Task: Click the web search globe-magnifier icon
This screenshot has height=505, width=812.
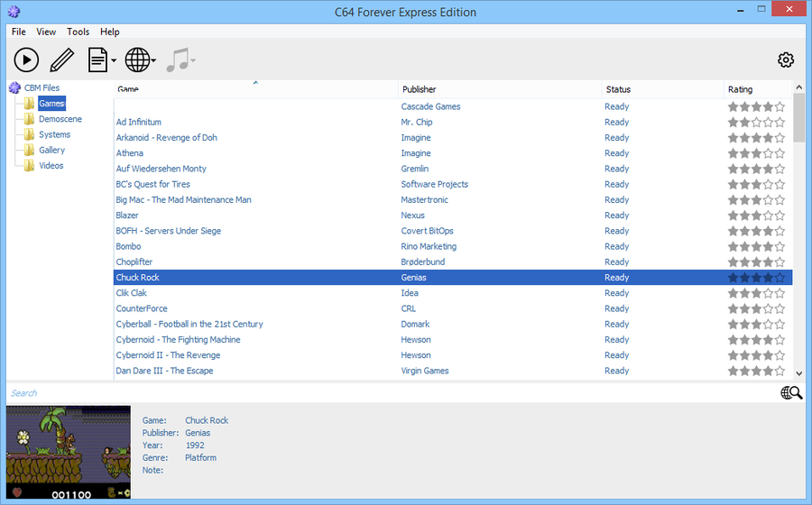Action: point(791,392)
